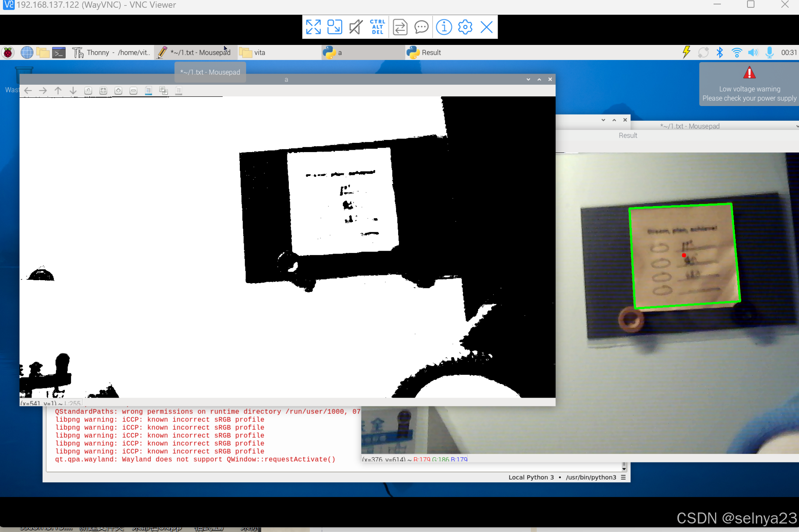
Task: Click the Wayland requestActivate warning line
Action: 195,459
